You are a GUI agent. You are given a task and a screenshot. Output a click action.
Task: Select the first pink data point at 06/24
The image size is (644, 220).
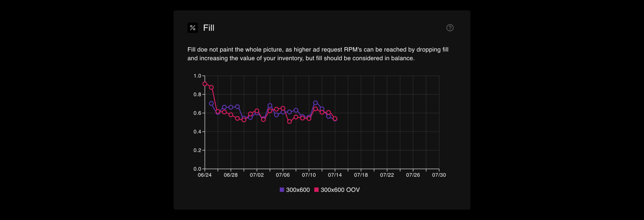pos(205,84)
